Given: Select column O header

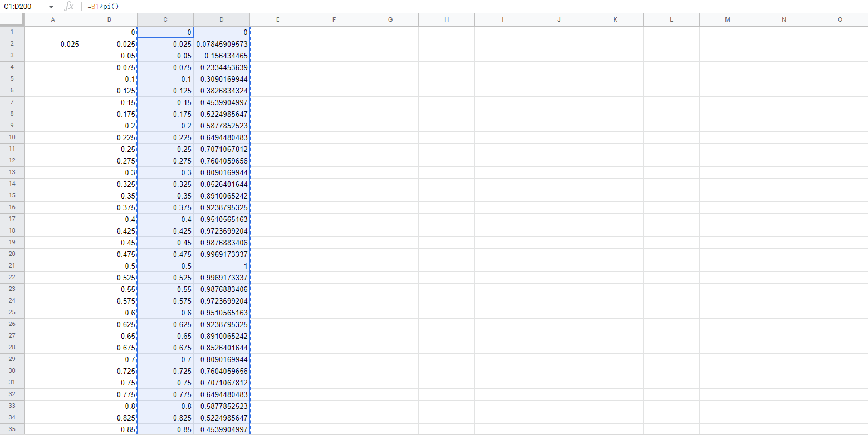Looking at the screenshot, I should pyautogui.click(x=840, y=19).
